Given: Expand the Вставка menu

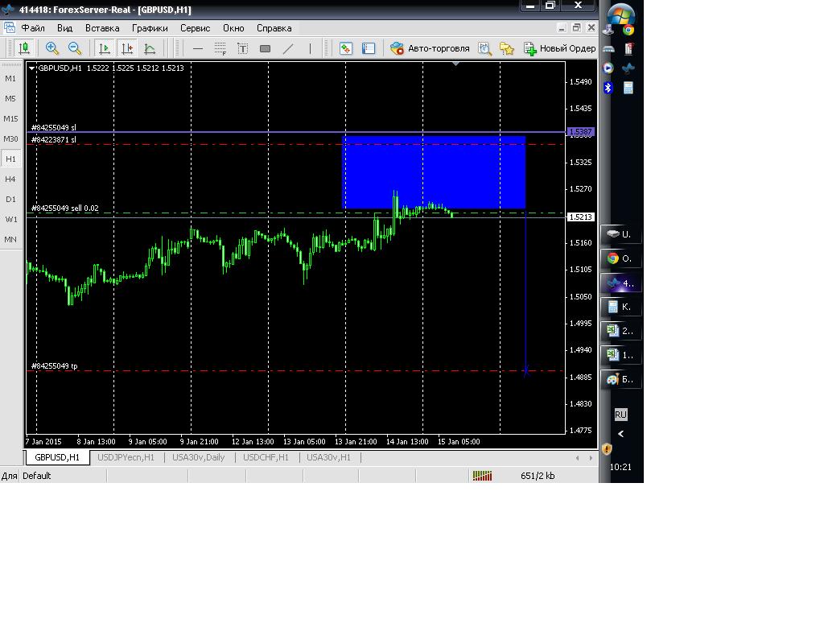Looking at the screenshot, I should pyautogui.click(x=102, y=27).
